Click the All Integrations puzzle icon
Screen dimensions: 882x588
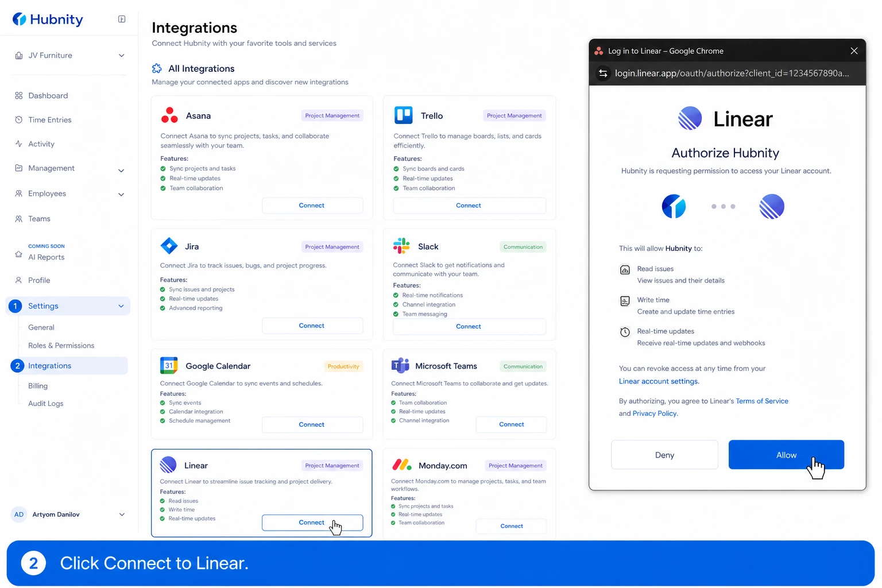pyautogui.click(x=157, y=68)
